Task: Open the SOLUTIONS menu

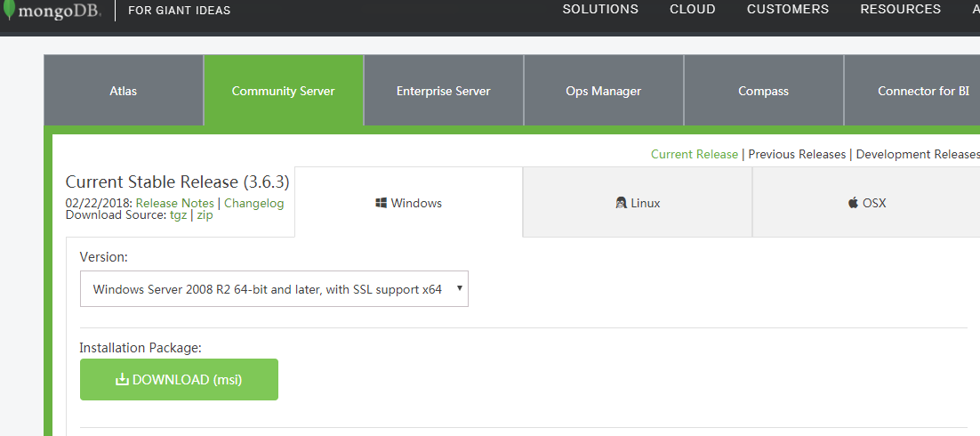Action: coord(600,10)
